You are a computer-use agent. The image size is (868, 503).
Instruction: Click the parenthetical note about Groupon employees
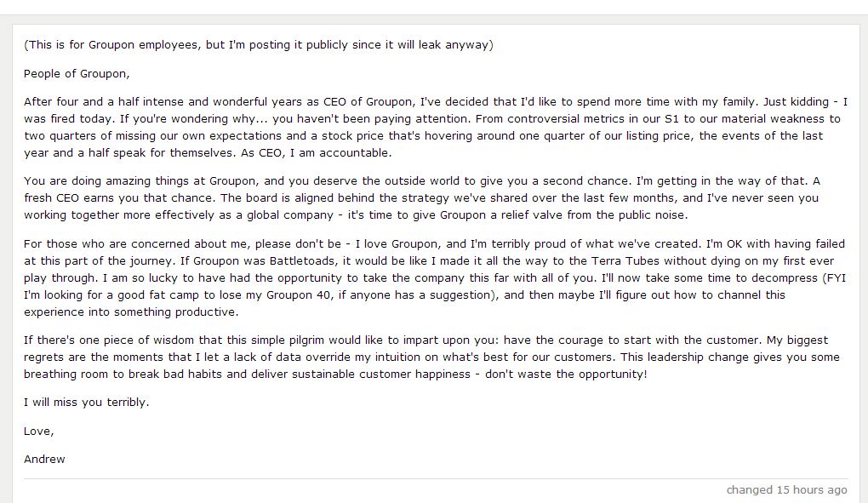pos(258,44)
